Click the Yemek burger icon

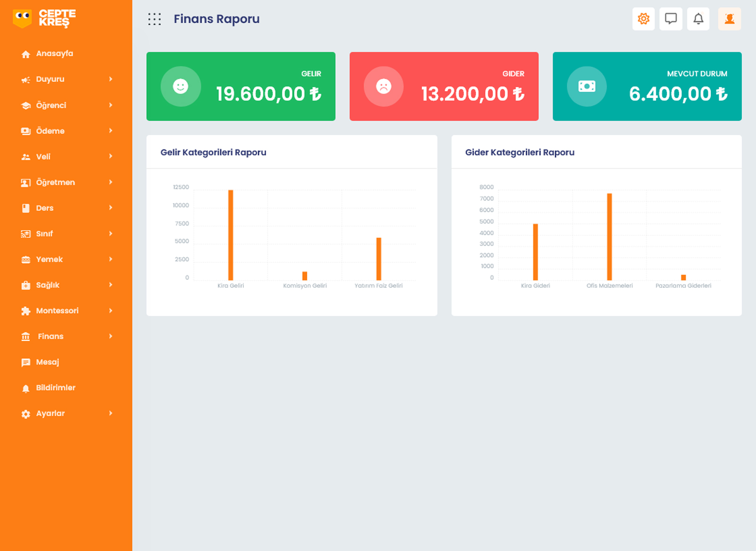click(26, 259)
